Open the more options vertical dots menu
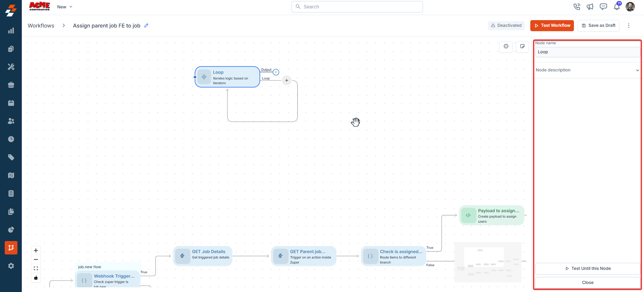The height and width of the screenshot is (292, 644). pyautogui.click(x=629, y=25)
